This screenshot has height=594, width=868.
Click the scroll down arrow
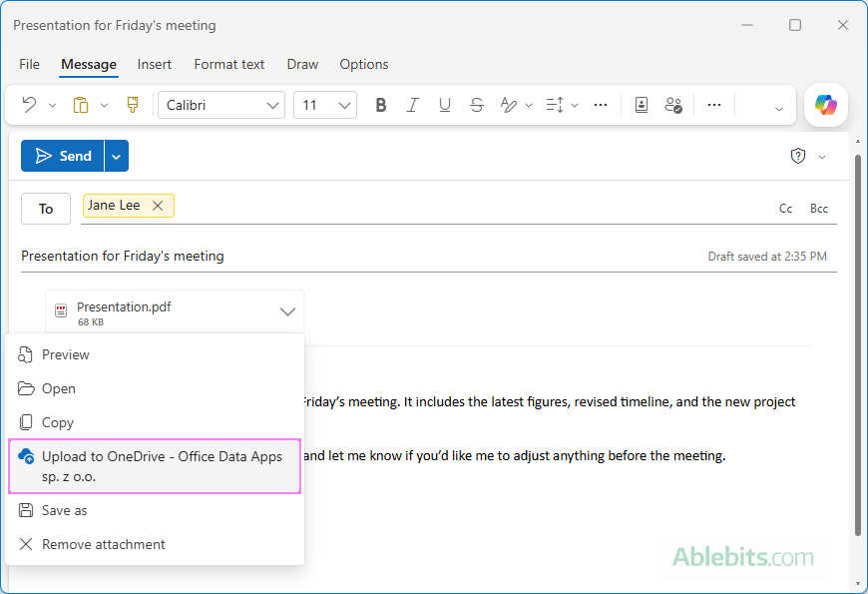(x=858, y=585)
